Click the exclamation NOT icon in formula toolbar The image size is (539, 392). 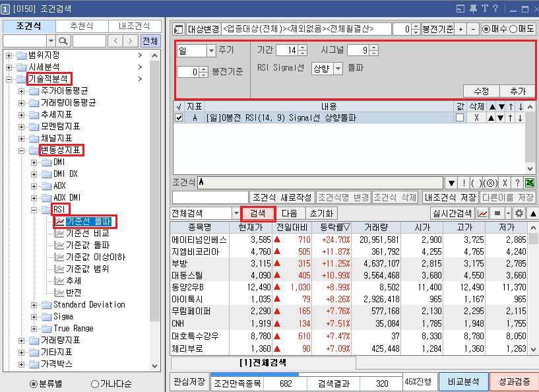point(464,183)
